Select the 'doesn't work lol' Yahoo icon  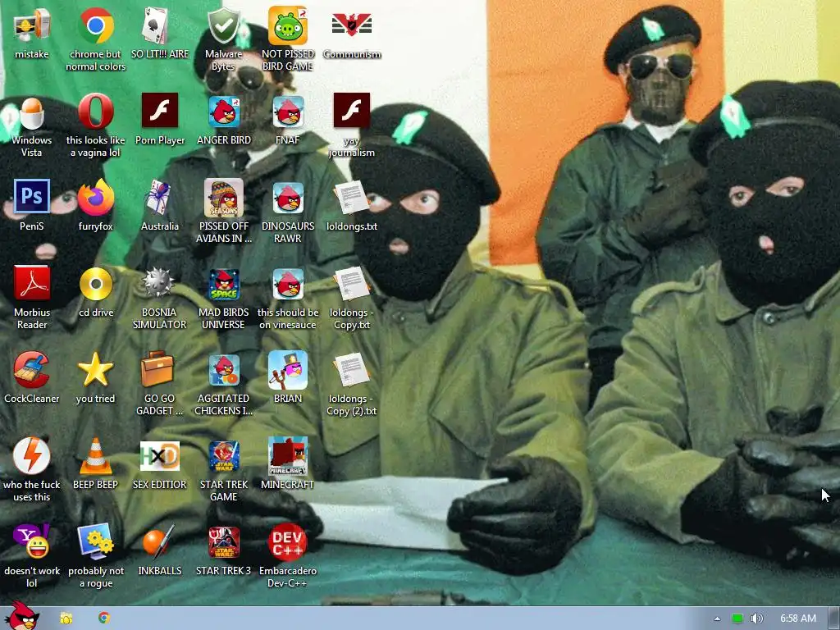[x=32, y=541]
